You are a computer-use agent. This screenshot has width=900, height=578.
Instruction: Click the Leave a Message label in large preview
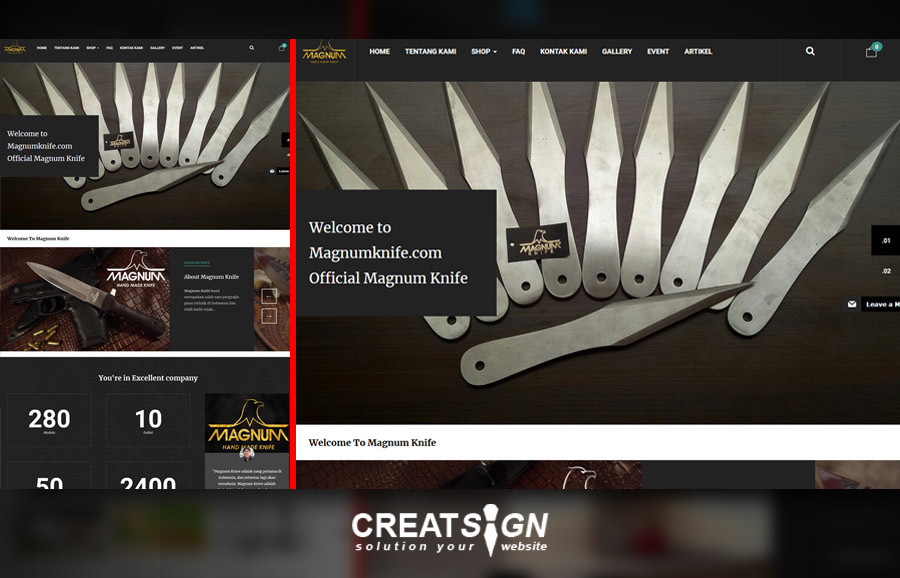coord(881,304)
